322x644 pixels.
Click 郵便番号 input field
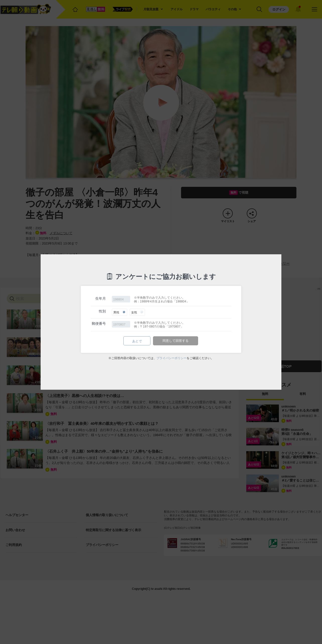coord(121,324)
